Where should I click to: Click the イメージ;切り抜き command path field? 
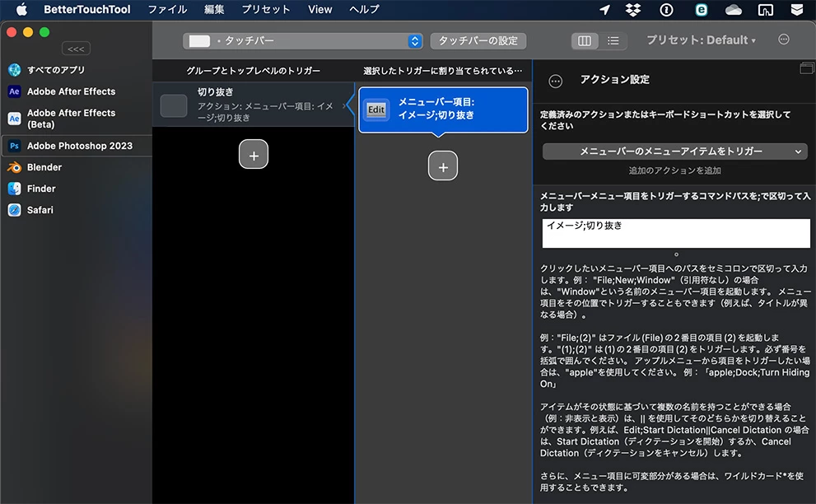[675, 233]
